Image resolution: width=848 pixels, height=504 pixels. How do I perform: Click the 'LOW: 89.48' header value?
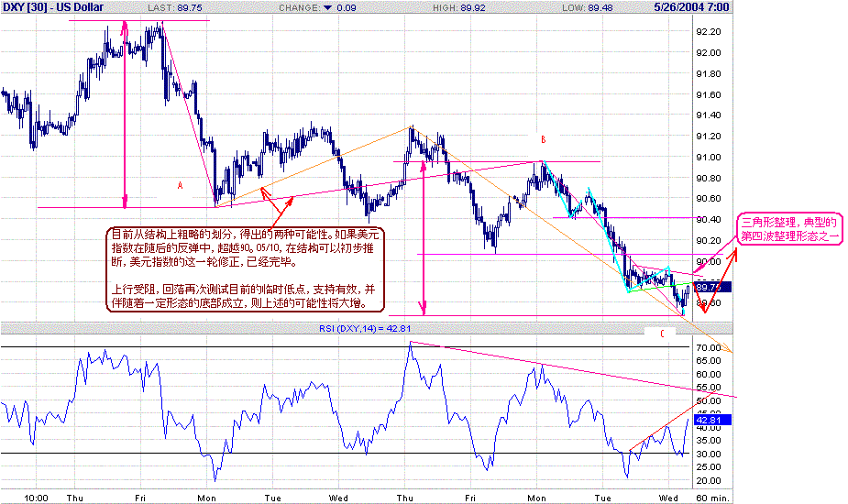[x=588, y=7]
